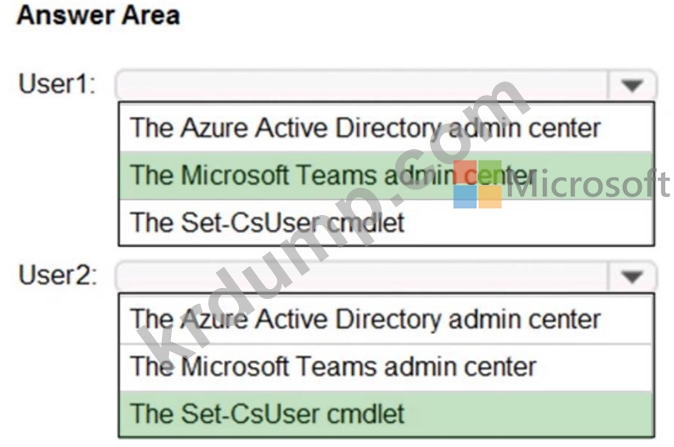Click the Answer Area heading
This screenshot has width=674, height=447.
tap(98, 16)
